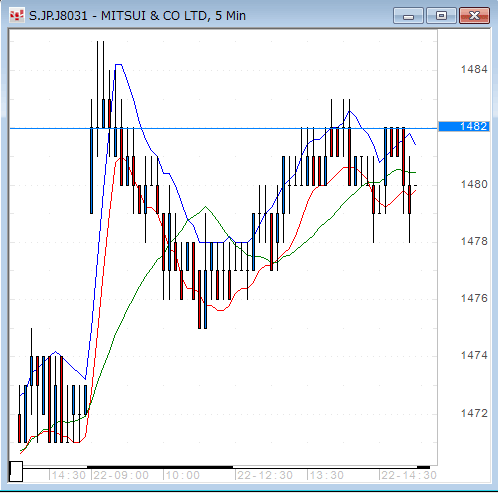The image size is (498, 493).
Task: Click the white scroll box at bottom-left
Action: (x=16, y=471)
